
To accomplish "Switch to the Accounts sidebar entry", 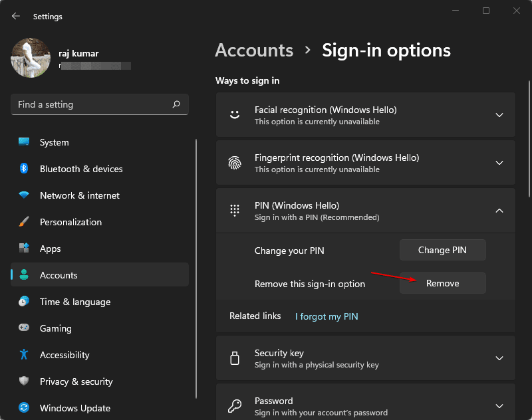I will click(60, 275).
